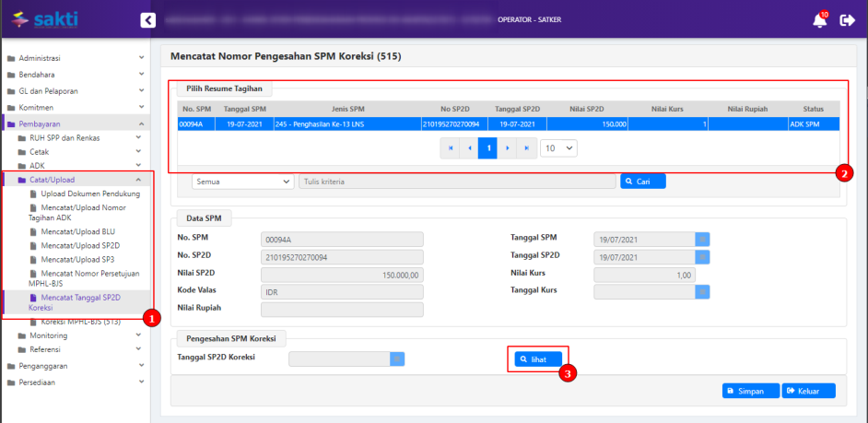This screenshot has height=423, width=868.
Task: Click the Cari search button
Action: click(642, 182)
